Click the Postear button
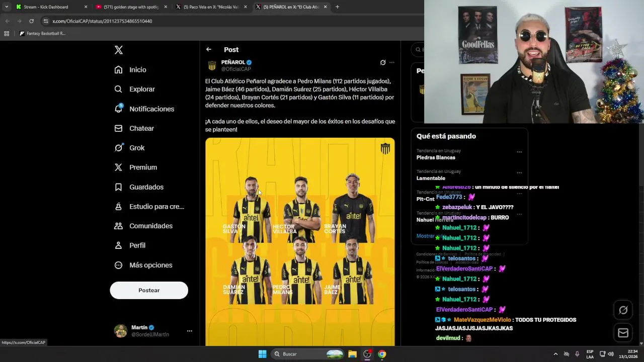 (149, 290)
